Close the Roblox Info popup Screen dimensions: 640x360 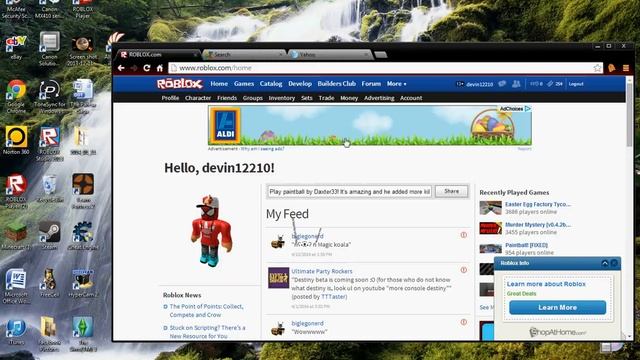pos(614,263)
